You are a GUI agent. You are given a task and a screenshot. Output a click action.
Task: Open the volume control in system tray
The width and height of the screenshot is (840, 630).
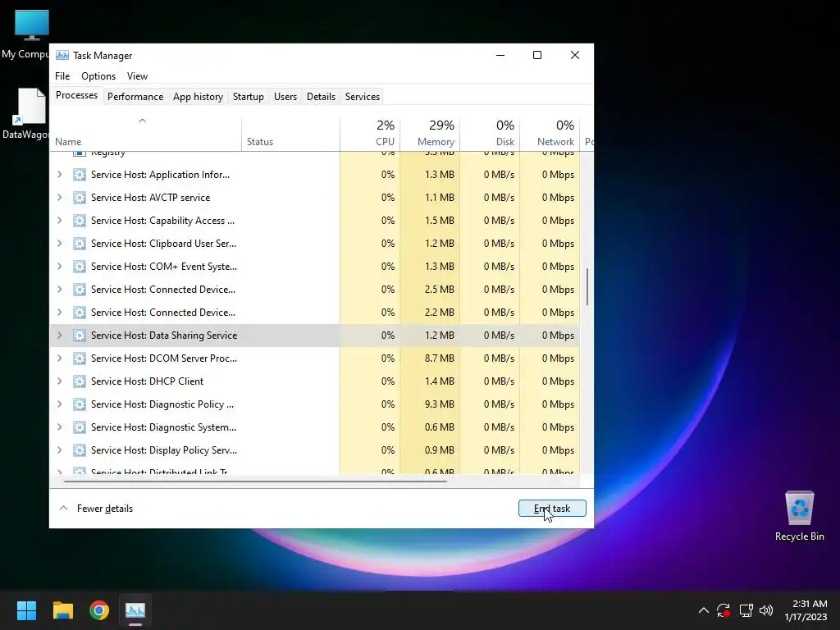click(766, 610)
